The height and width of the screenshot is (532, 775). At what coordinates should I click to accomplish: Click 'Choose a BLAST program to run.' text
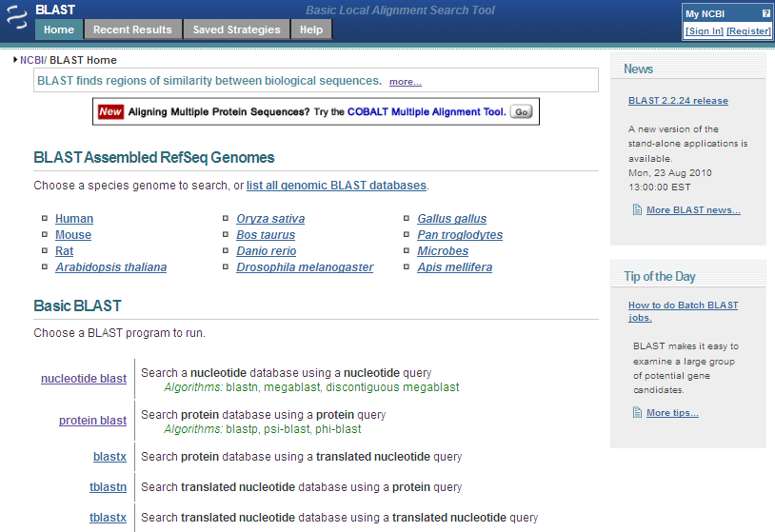[x=119, y=333]
